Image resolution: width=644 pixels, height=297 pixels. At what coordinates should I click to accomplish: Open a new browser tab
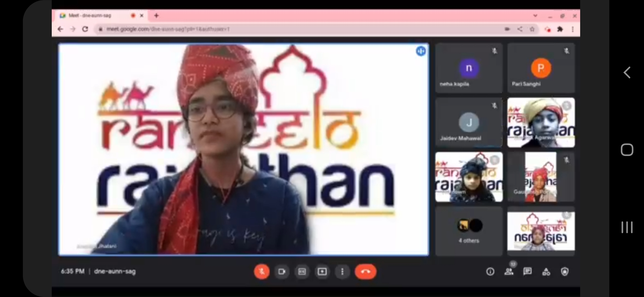(156, 16)
